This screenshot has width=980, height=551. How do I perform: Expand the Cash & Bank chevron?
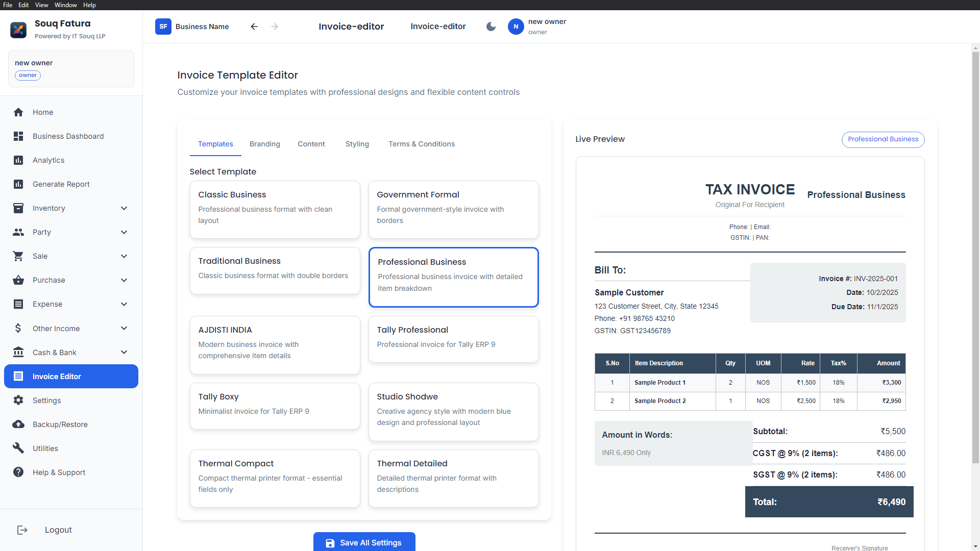(x=124, y=353)
